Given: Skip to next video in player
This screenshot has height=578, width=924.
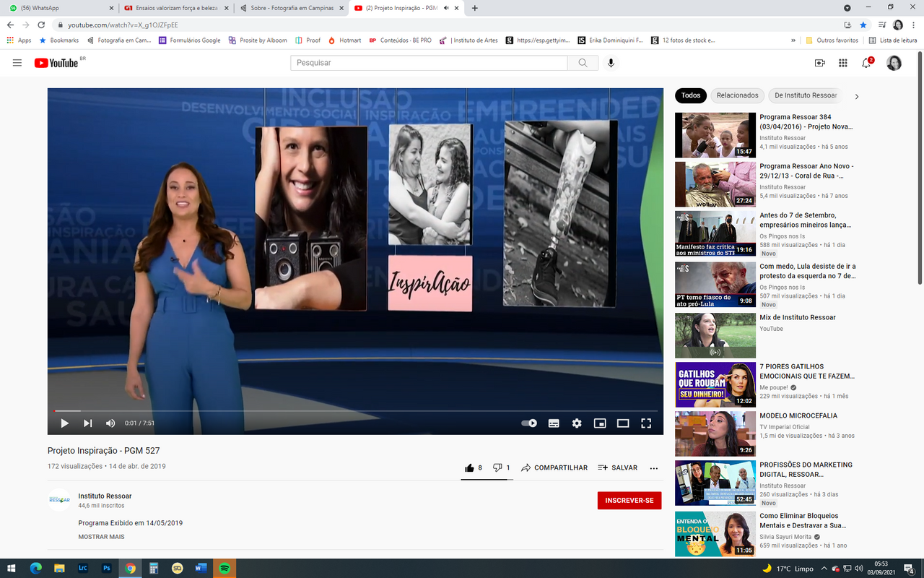Looking at the screenshot, I should [x=87, y=423].
